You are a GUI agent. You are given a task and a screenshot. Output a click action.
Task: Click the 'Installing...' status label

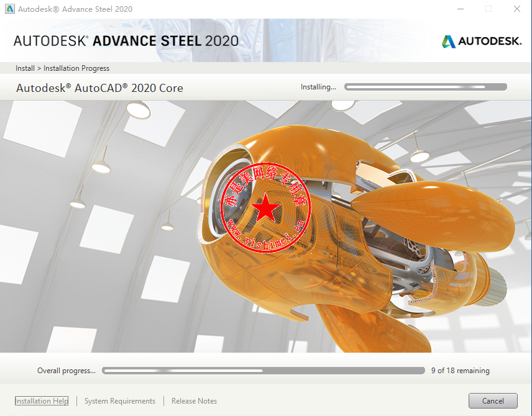click(318, 87)
